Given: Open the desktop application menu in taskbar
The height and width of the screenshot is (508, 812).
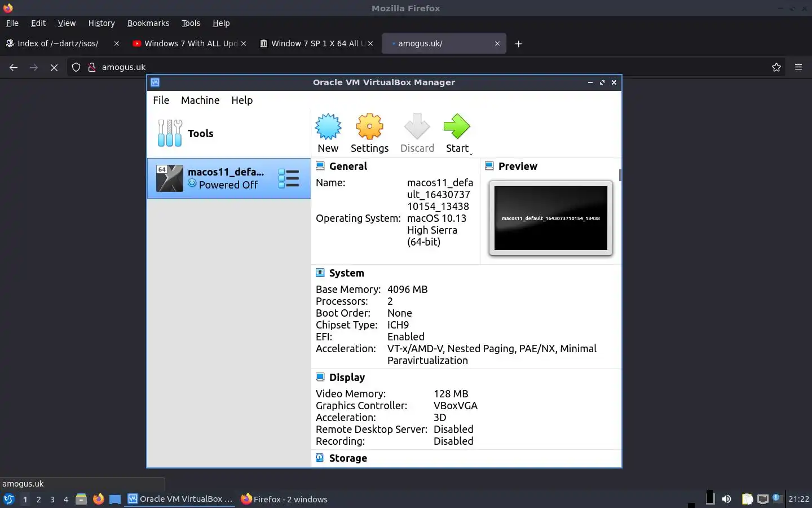Looking at the screenshot, I should [x=8, y=499].
